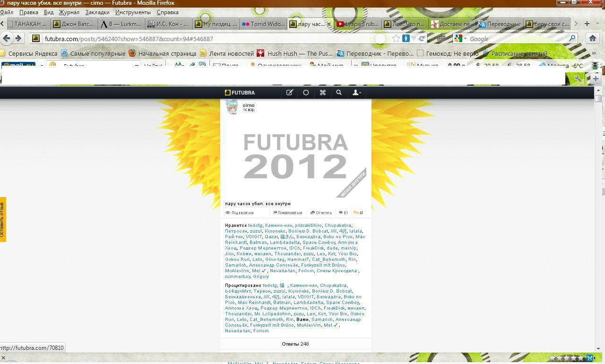Open the Журнал menu

click(69, 12)
